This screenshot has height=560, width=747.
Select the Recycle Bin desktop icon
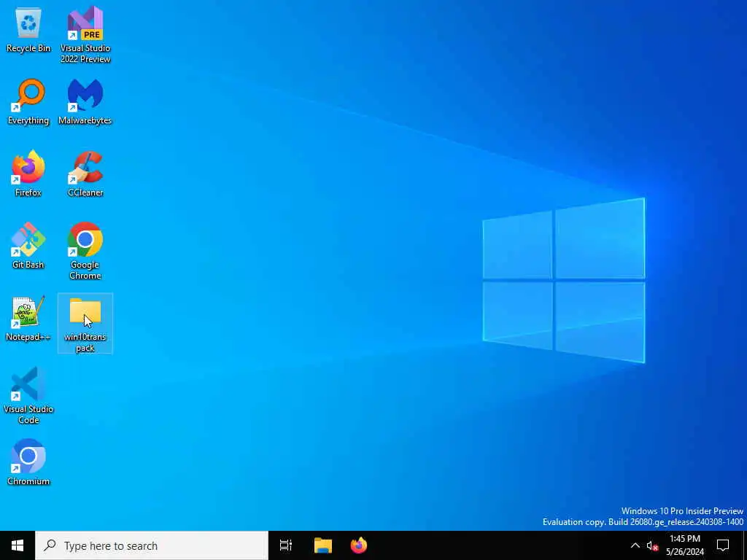(28, 29)
